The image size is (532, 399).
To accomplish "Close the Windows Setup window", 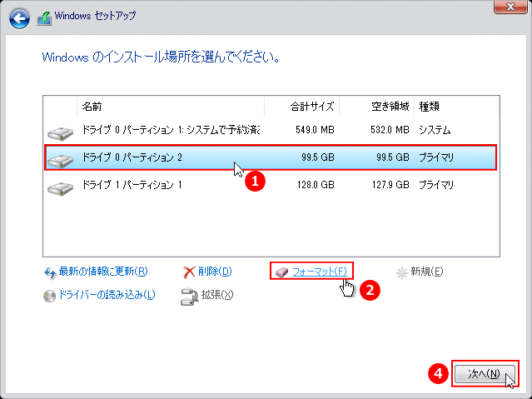I will click(x=510, y=7).
